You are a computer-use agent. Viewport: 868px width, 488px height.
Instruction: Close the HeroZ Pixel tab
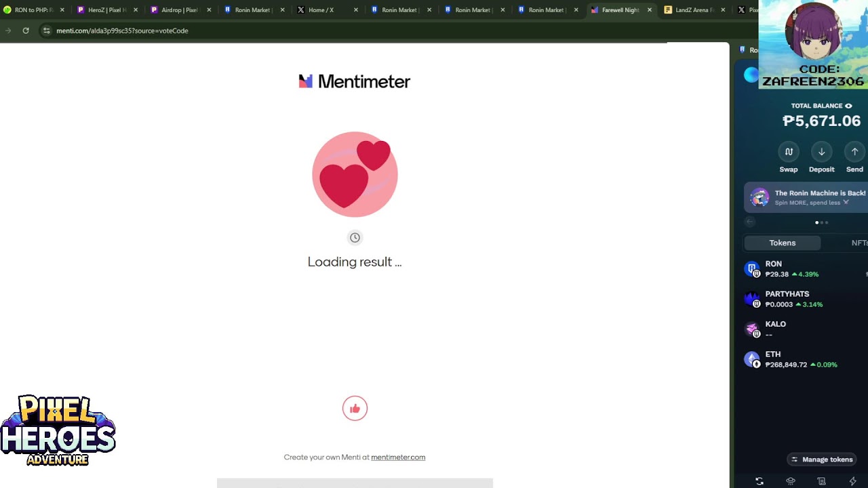coord(136,10)
